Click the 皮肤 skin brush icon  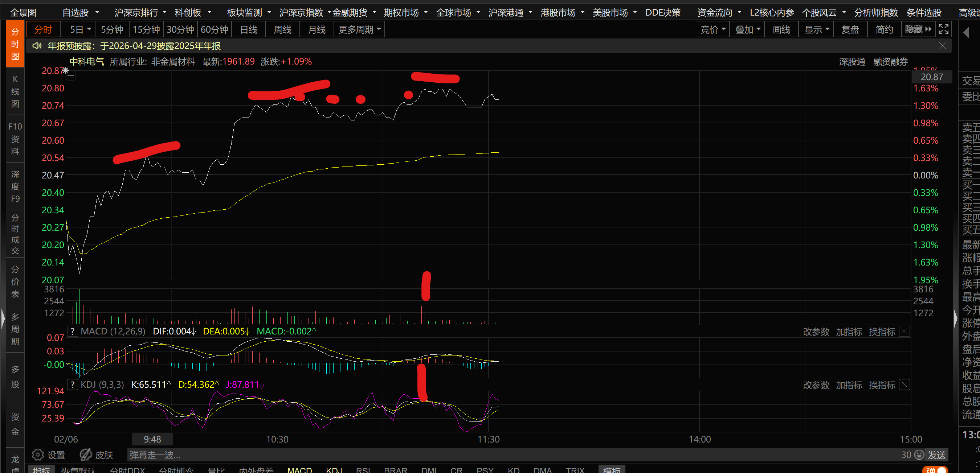[x=86, y=455]
